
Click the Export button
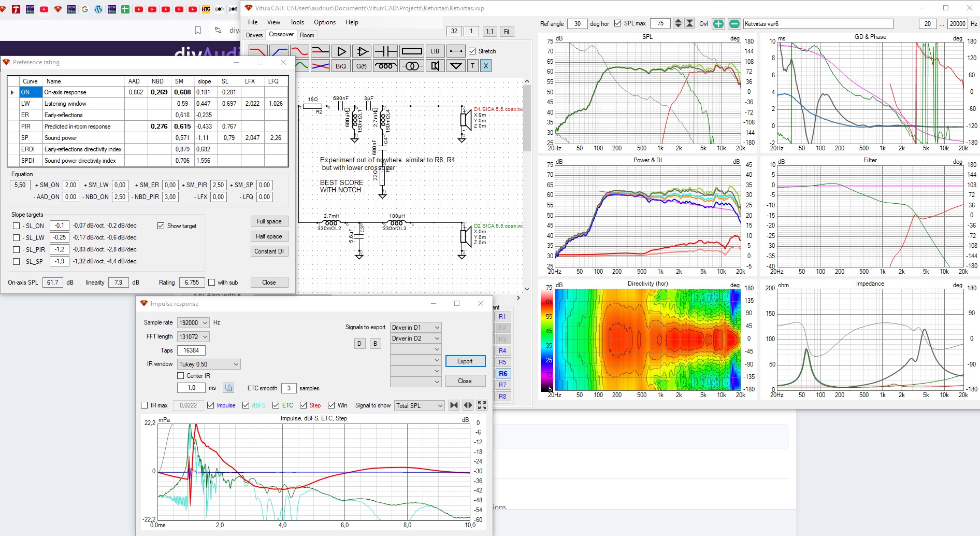pyautogui.click(x=465, y=361)
